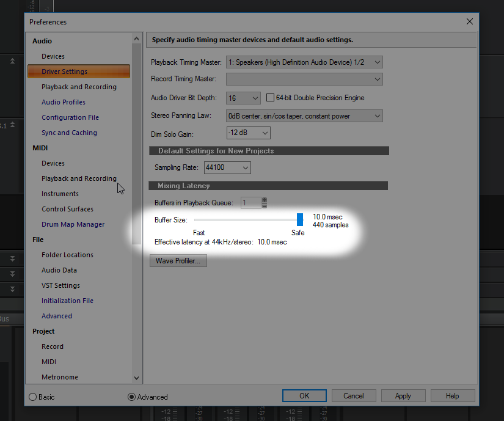
Task: Open Help for the Preferences dialog
Action: 452,396
